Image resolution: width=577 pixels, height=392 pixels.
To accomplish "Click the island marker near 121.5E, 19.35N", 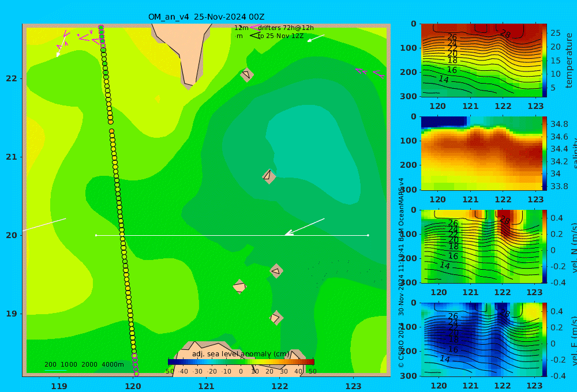I will 239,287.
